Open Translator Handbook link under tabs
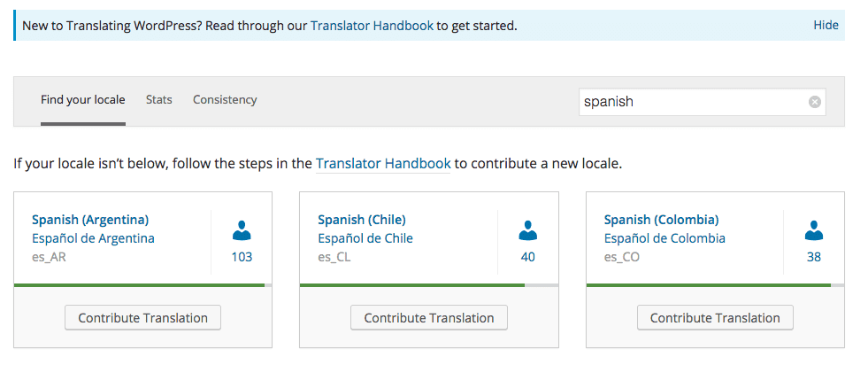The height and width of the screenshot is (365, 868). [x=383, y=164]
